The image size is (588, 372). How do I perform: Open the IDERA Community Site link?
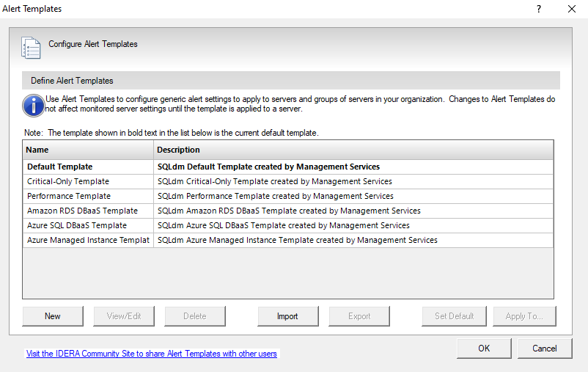152,354
